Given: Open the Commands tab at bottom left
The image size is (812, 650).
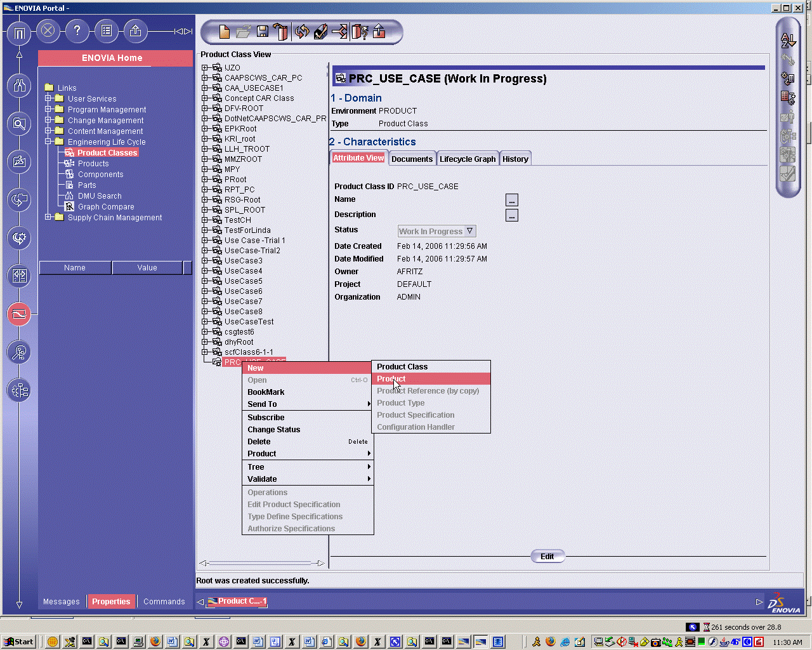Looking at the screenshot, I should (164, 602).
